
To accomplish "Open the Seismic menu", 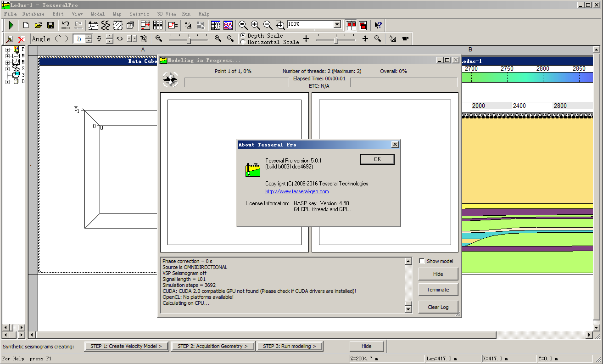I will coord(139,14).
